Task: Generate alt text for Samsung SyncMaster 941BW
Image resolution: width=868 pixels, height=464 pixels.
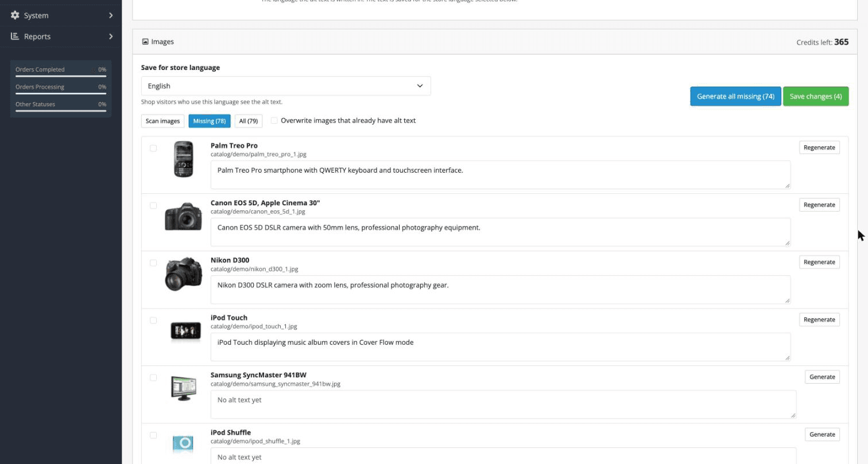Action: pos(822,377)
